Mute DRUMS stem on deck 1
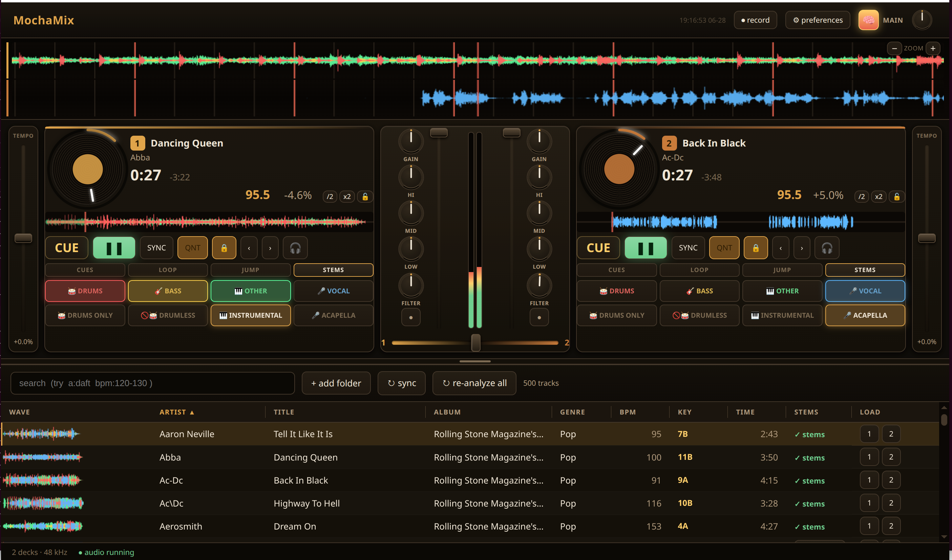Screen dimensions: 952x560 point(85,291)
